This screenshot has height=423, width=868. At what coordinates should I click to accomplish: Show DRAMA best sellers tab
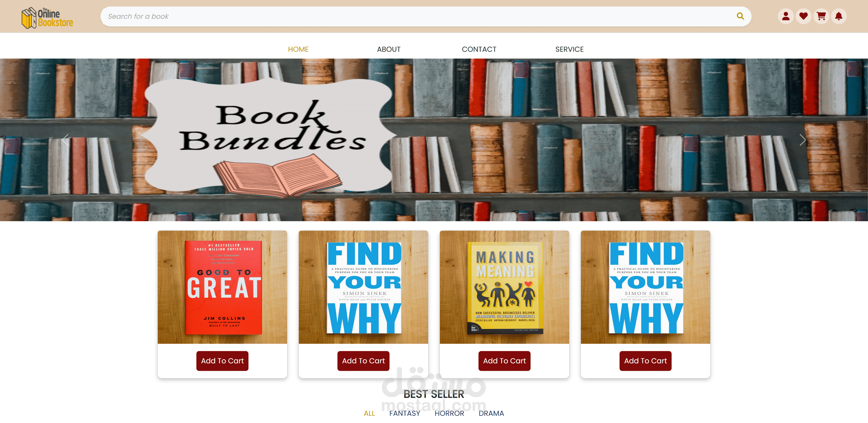(x=491, y=413)
